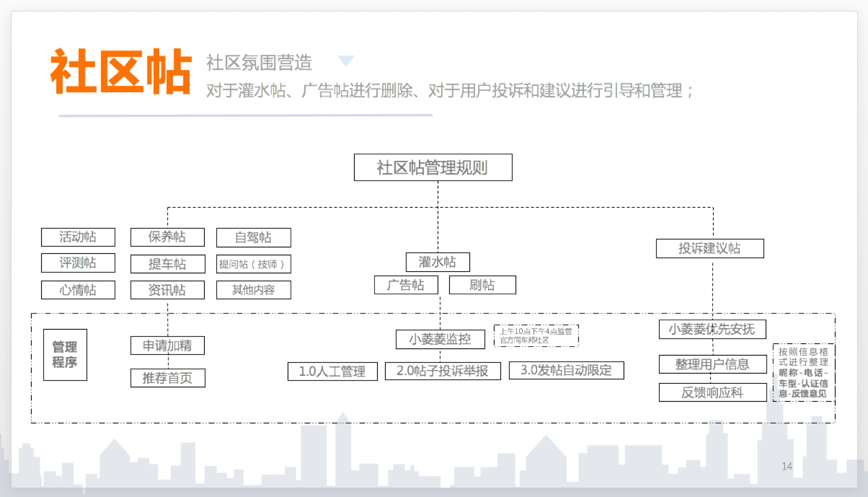This screenshot has width=868, height=497.
Task: Click the 刷帖 box
Action: (x=482, y=285)
